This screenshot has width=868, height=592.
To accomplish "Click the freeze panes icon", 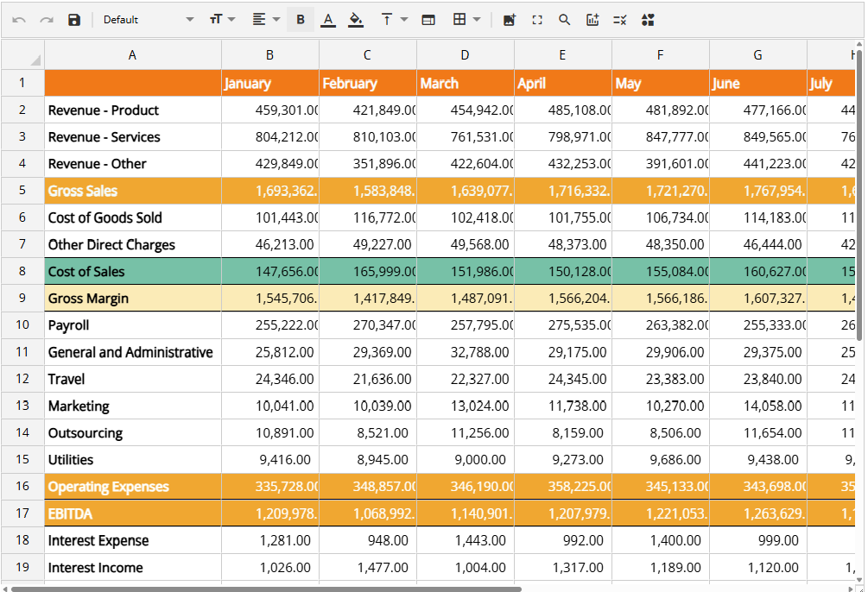I will click(x=428, y=20).
